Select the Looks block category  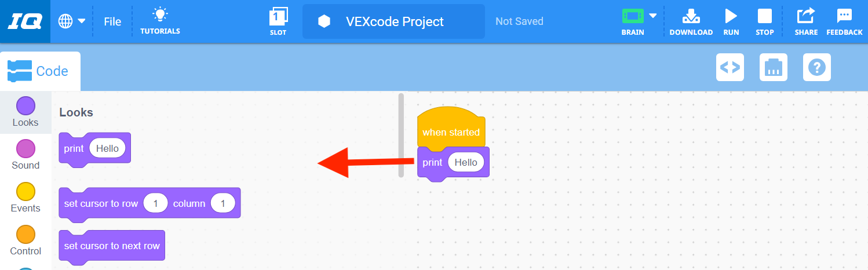click(25, 112)
